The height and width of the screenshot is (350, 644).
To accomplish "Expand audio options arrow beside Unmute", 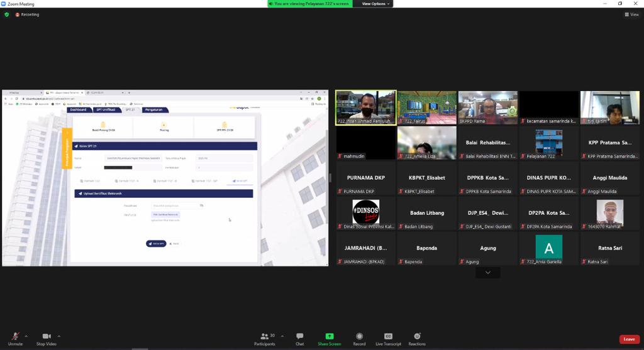I will coord(25,336).
